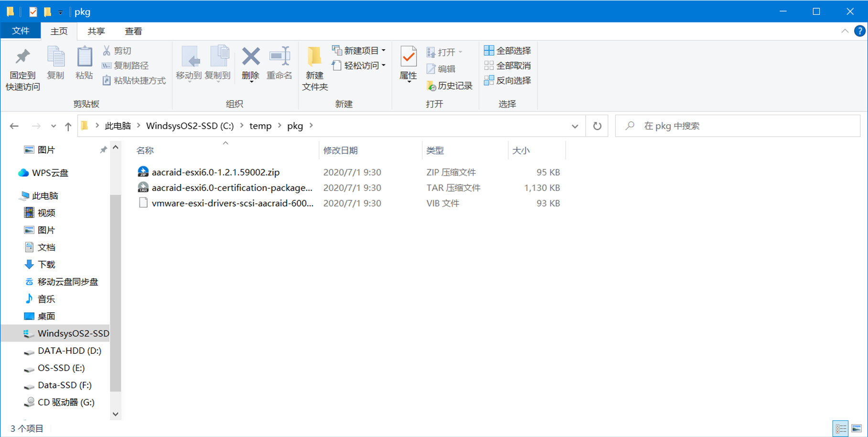This screenshot has height=437, width=868.
Task: Open the 查看 (View) ribbon tab
Action: (x=133, y=32)
